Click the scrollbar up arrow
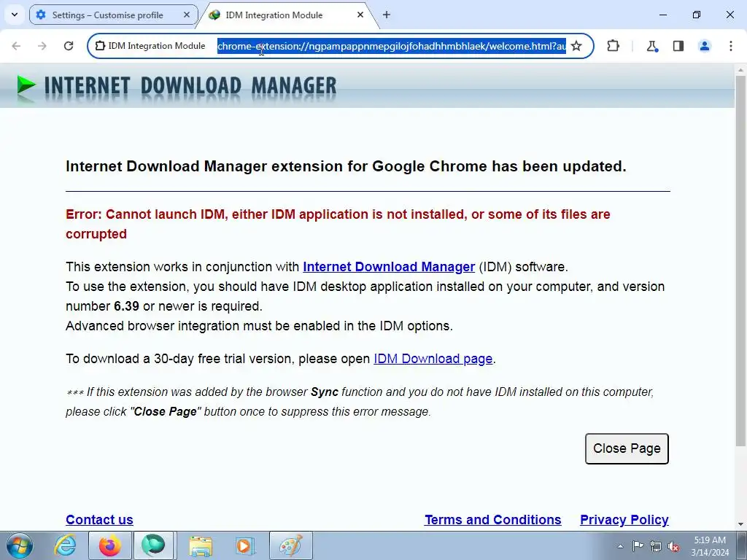 click(740, 69)
